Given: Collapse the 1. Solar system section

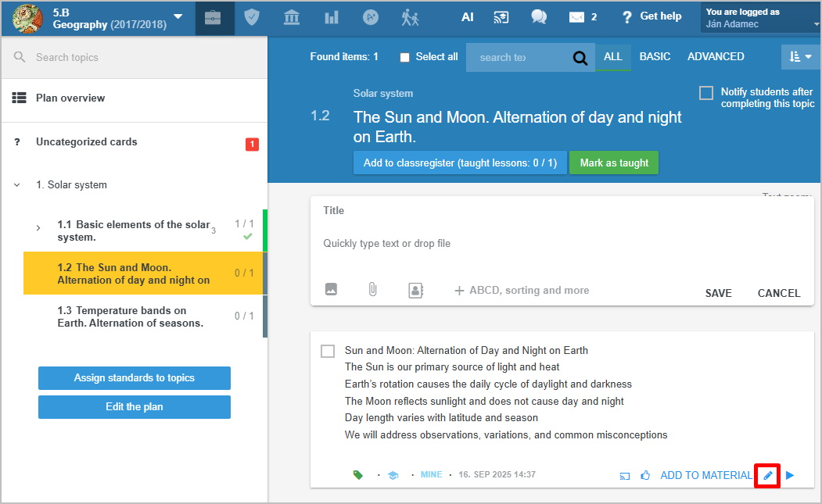Looking at the screenshot, I should pyautogui.click(x=17, y=185).
